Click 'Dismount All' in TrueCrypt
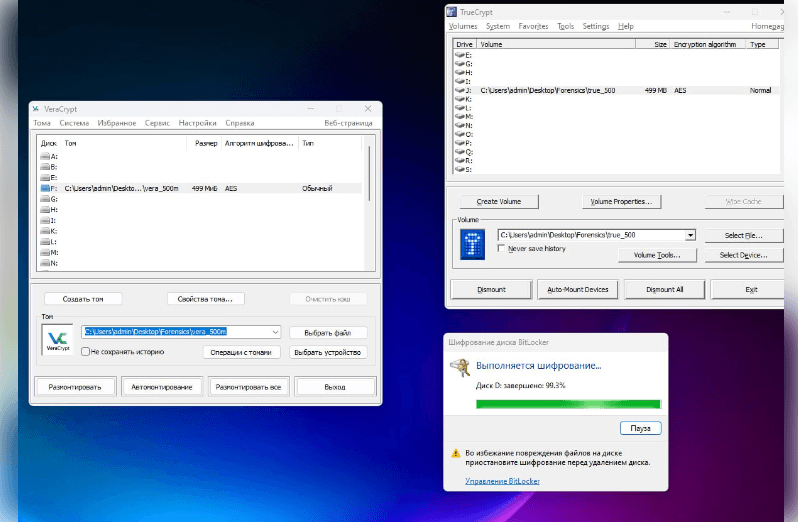 (664, 289)
